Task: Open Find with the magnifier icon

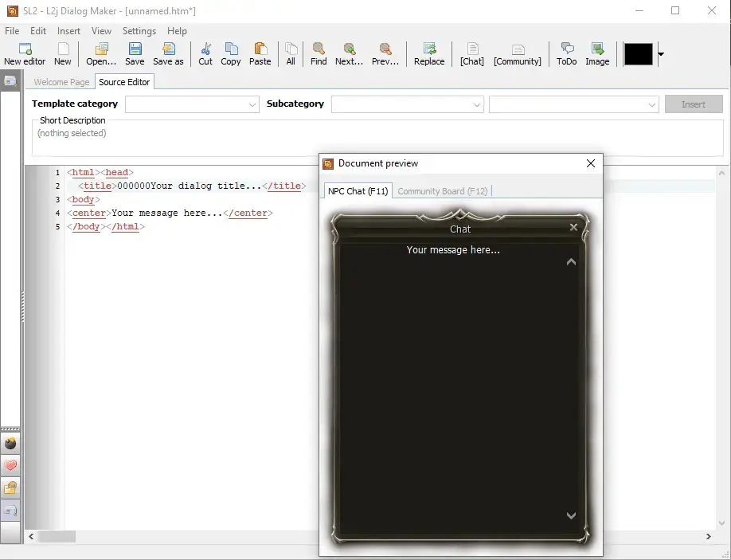Action: (x=319, y=54)
